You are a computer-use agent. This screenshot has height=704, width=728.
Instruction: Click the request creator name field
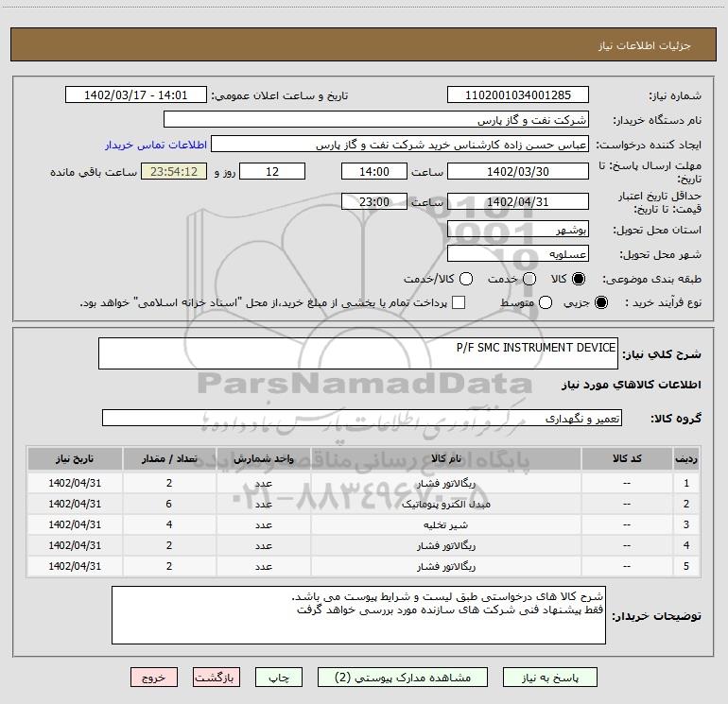pos(400,145)
